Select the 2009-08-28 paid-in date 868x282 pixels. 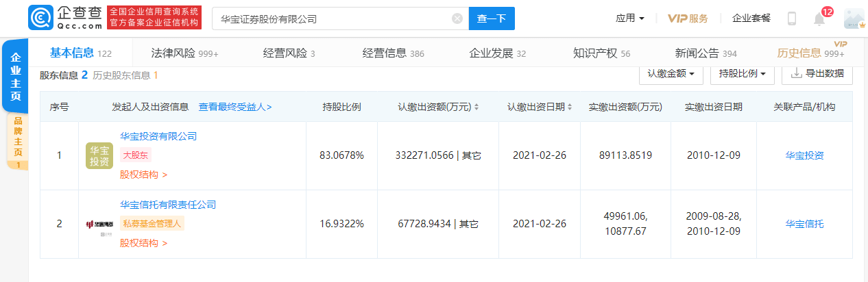click(x=714, y=216)
